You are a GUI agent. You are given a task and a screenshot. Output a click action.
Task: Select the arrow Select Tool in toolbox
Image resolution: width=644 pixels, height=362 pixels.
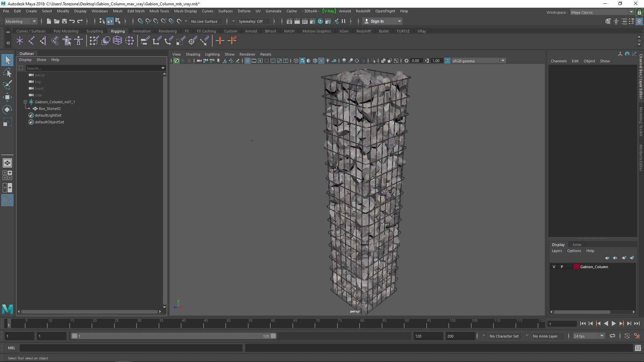click(x=7, y=60)
